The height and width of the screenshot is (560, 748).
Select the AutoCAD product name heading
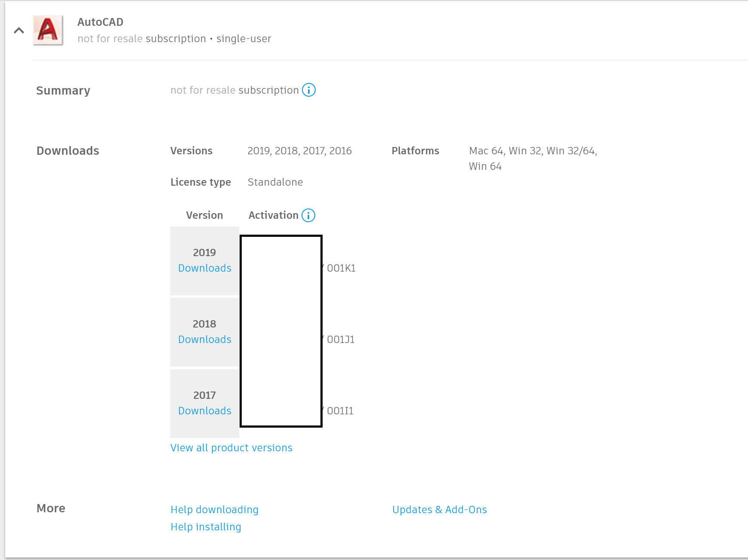[x=100, y=22]
